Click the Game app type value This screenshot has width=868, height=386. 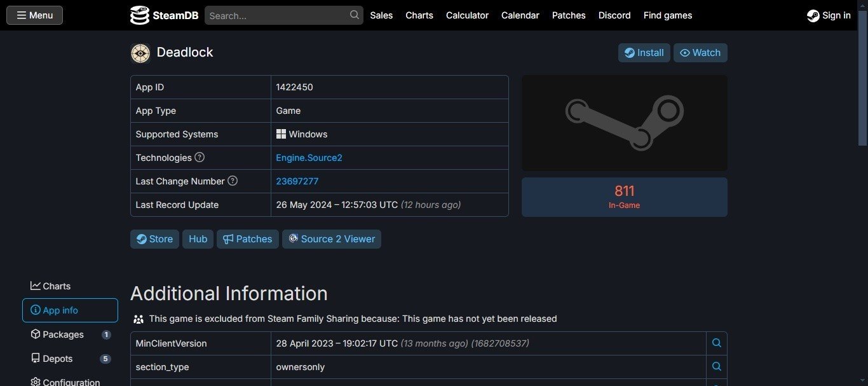click(288, 111)
